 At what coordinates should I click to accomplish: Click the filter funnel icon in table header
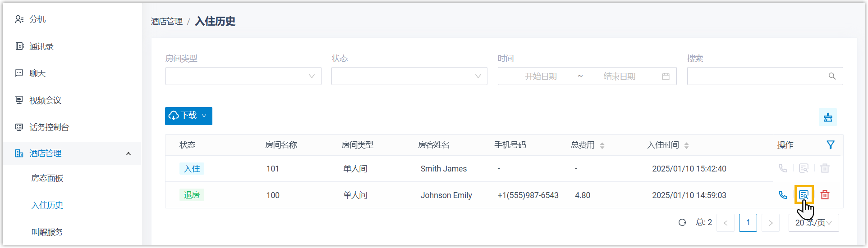click(x=830, y=145)
